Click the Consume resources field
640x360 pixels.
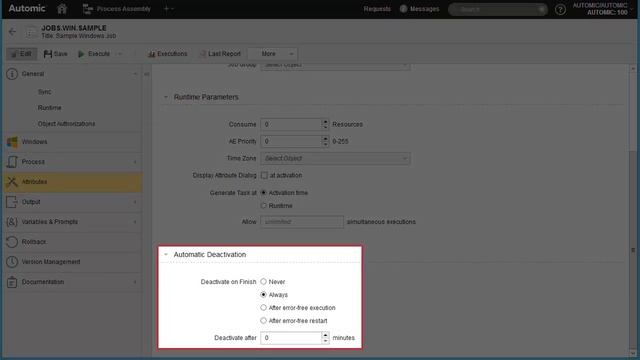291,124
